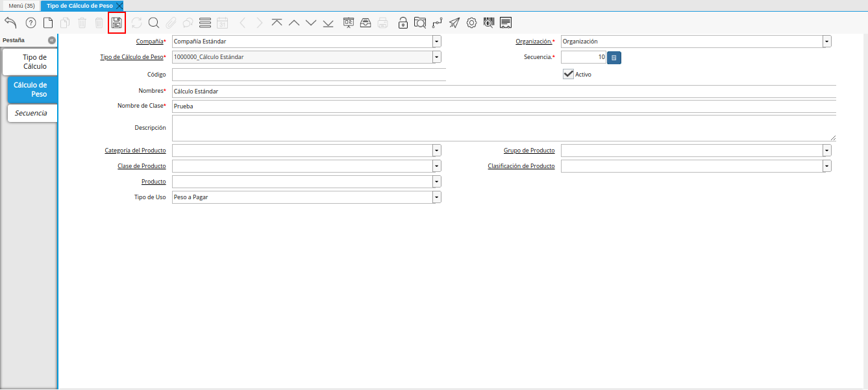Click the paper plane request icon

point(454,23)
